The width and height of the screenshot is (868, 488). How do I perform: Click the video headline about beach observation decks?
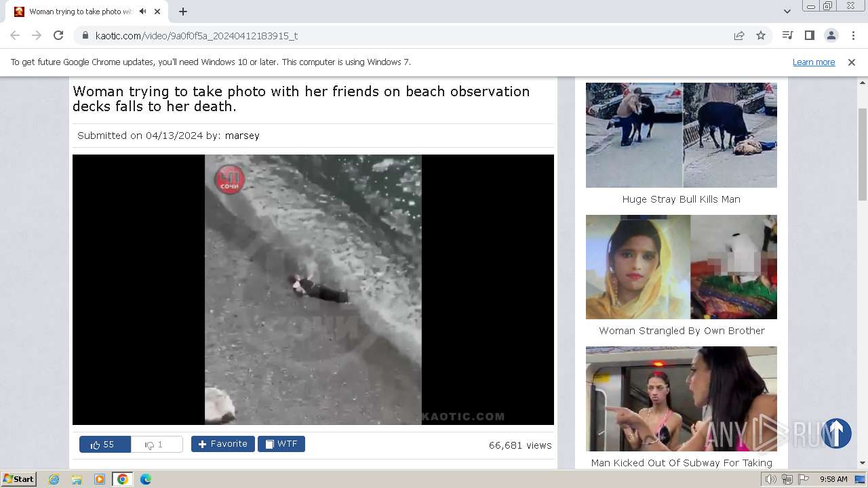coord(301,99)
